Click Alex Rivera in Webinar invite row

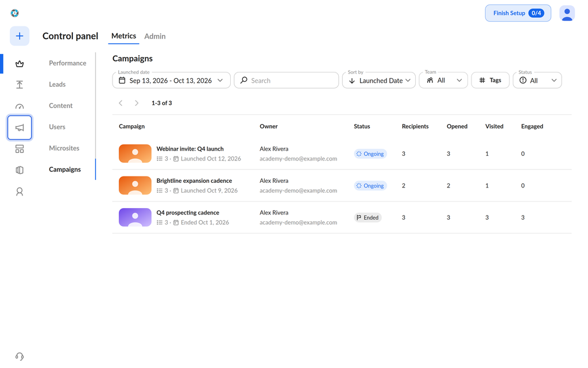click(274, 149)
